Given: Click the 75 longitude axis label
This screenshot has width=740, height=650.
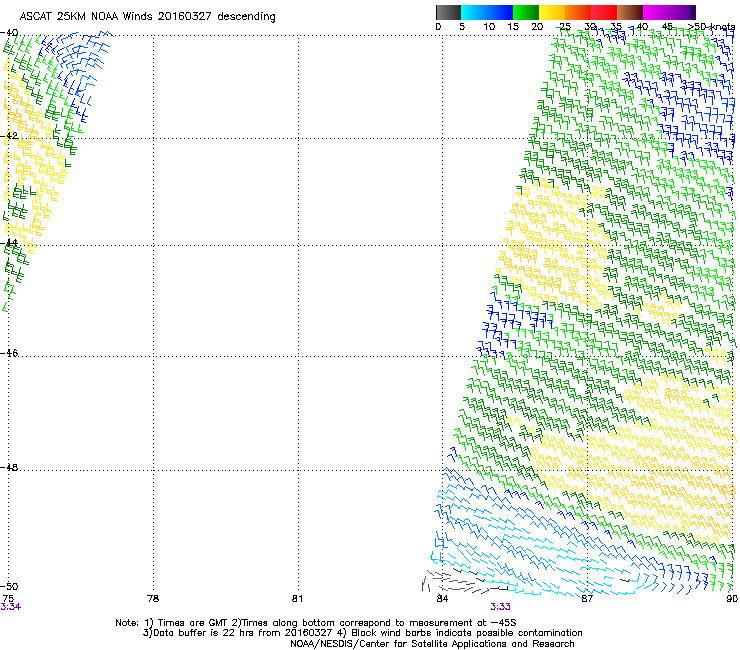Looking at the screenshot, I should click(8, 598).
